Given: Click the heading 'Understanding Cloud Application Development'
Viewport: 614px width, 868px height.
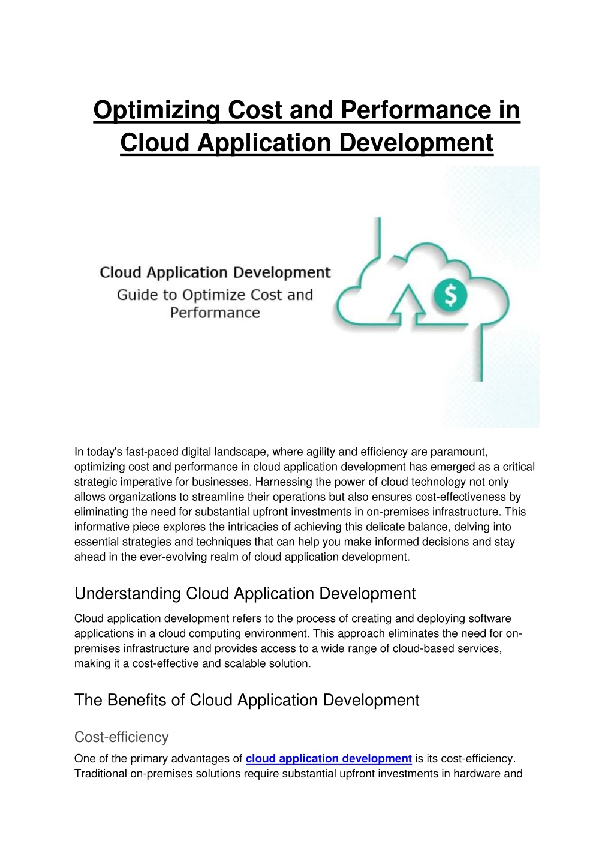Looking at the screenshot, I should click(245, 594).
